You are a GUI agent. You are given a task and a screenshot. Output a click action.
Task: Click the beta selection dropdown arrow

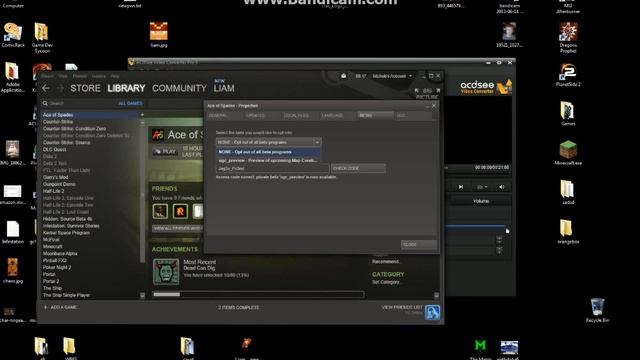pos(317,142)
